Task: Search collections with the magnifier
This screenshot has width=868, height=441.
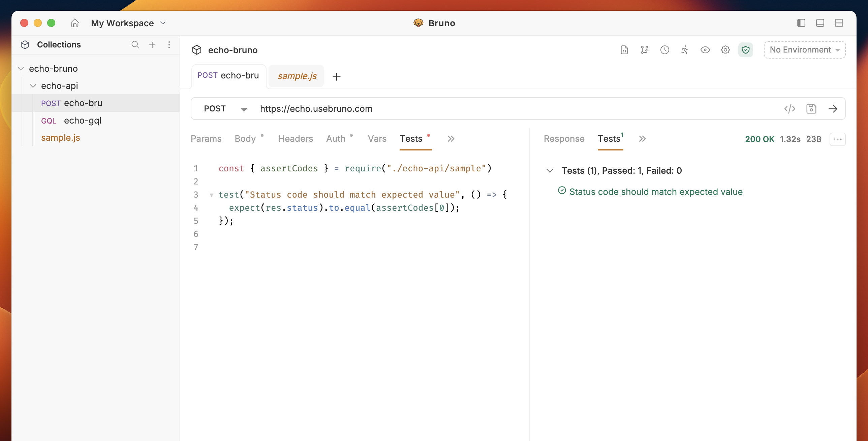Action: 135,44
